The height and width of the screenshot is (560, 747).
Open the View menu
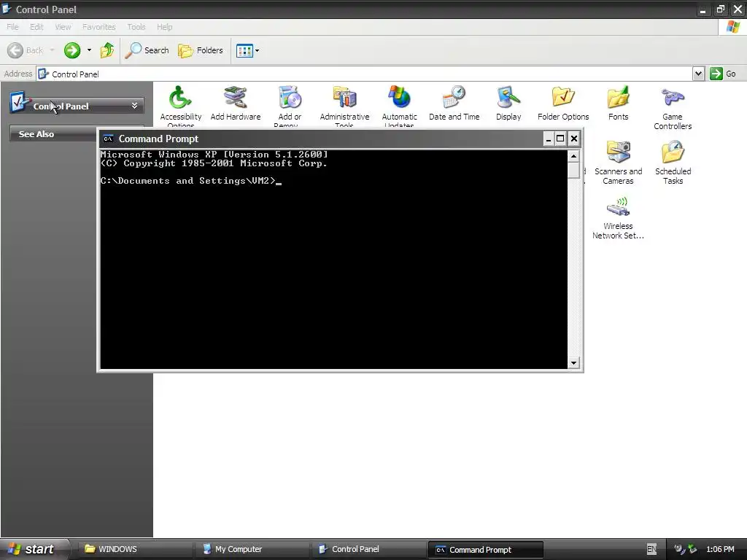[63, 27]
